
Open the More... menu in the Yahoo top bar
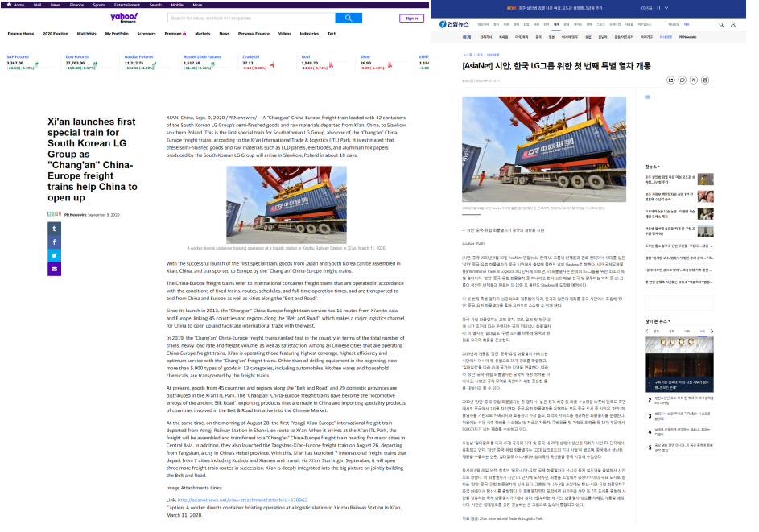(x=199, y=5)
